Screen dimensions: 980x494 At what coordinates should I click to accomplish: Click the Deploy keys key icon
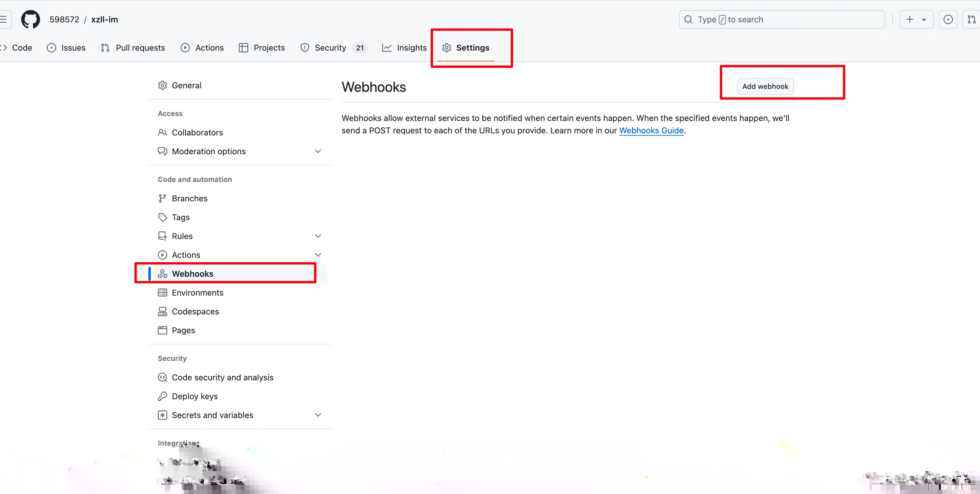(x=163, y=396)
